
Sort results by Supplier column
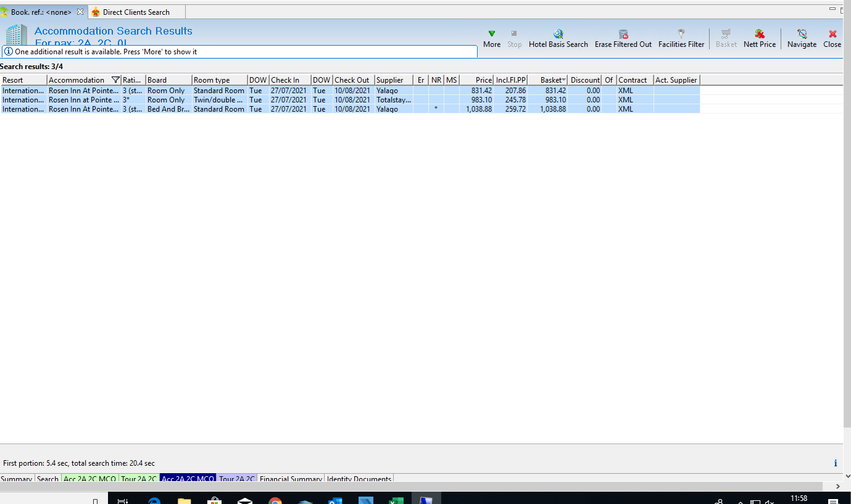click(x=394, y=80)
